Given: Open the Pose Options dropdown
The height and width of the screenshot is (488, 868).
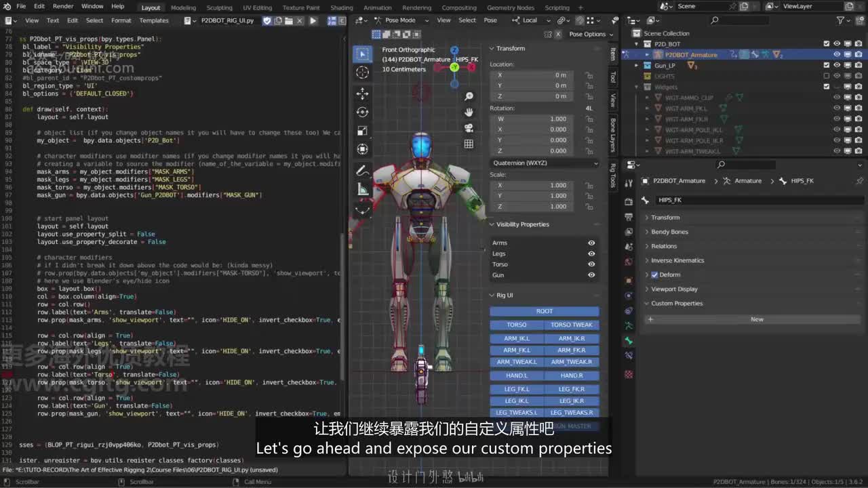Looking at the screenshot, I should point(591,34).
